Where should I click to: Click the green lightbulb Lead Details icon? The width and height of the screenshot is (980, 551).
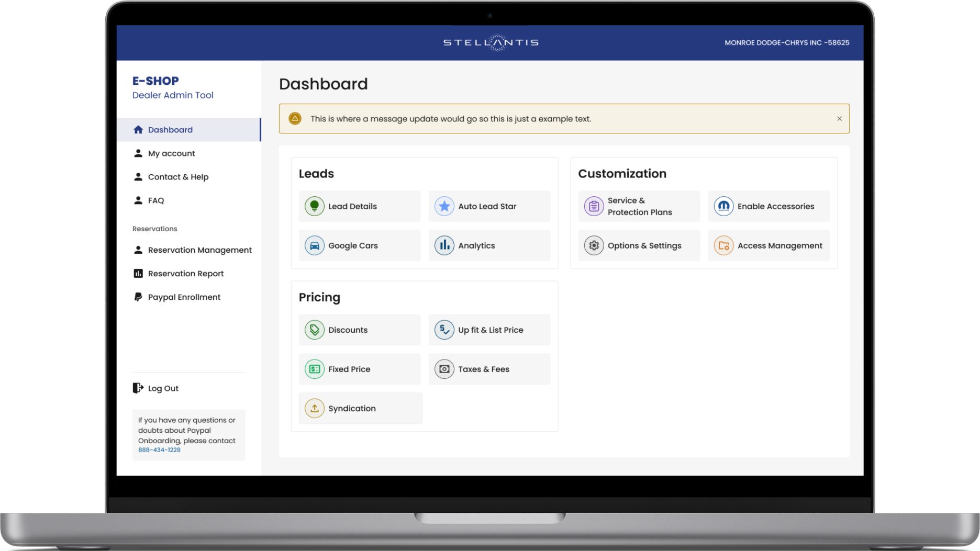pyautogui.click(x=314, y=206)
